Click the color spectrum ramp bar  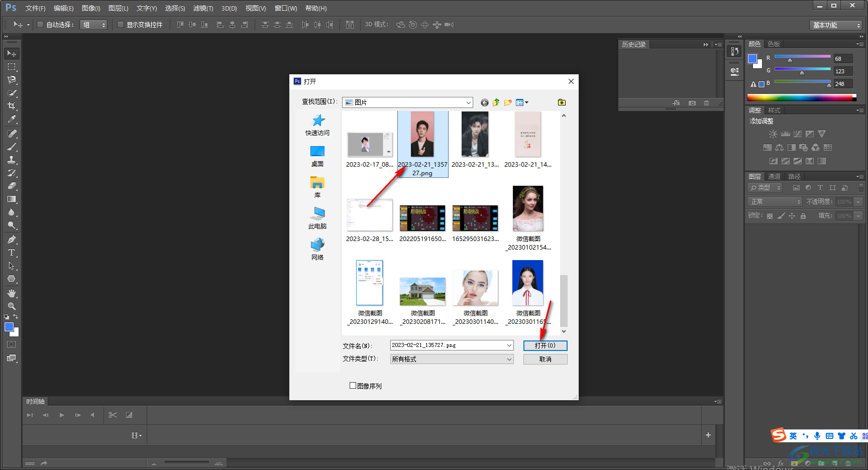[x=801, y=98]
